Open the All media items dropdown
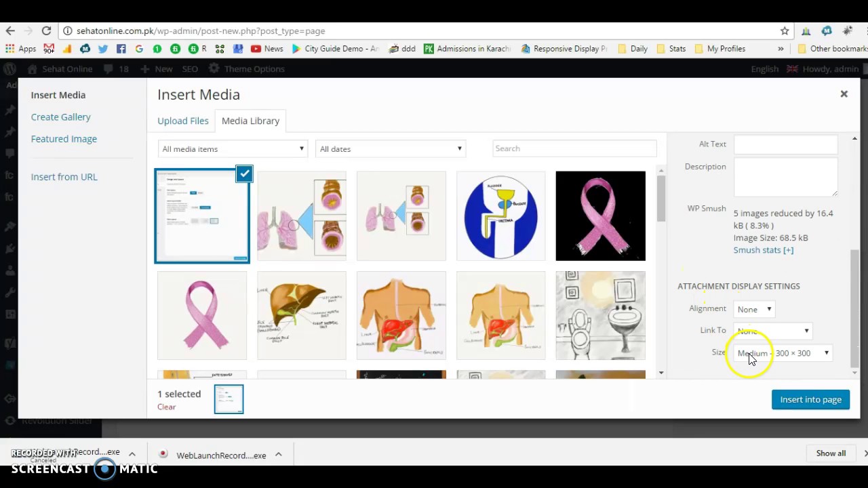This screenshot has width=868, height=488. click(233, 148)
